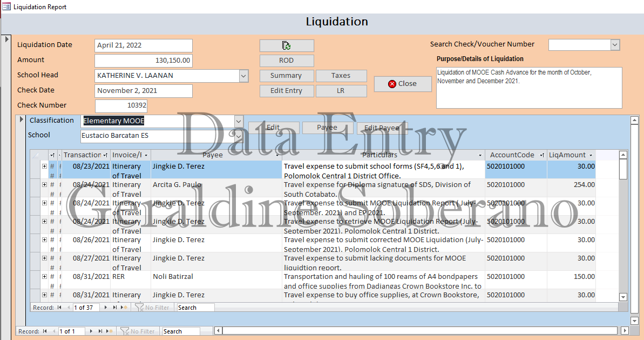
Task: Open Search Check/Voucher Number dropdown
Action: click(x=615, y=45)
